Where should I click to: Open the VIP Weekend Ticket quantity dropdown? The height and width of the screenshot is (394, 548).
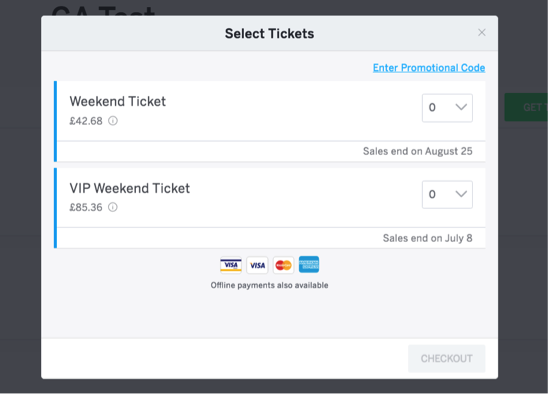click(x=447, y=194)
